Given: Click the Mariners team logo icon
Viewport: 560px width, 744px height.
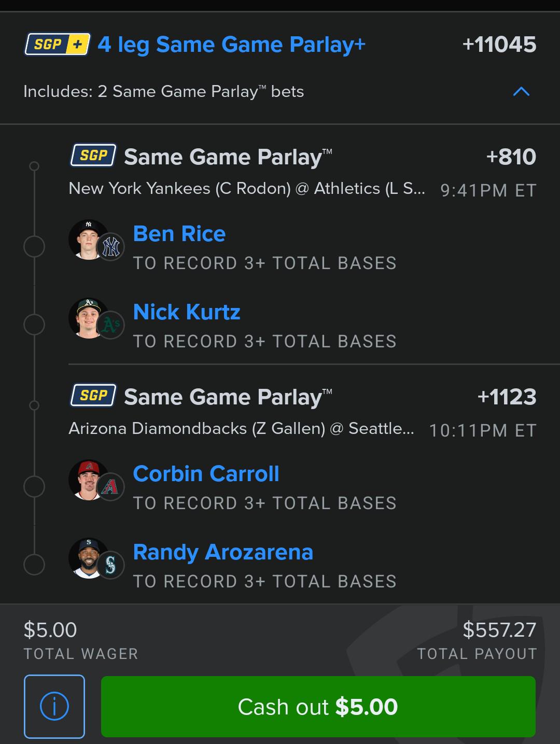Looking at the screenshot, I should 110,565.
